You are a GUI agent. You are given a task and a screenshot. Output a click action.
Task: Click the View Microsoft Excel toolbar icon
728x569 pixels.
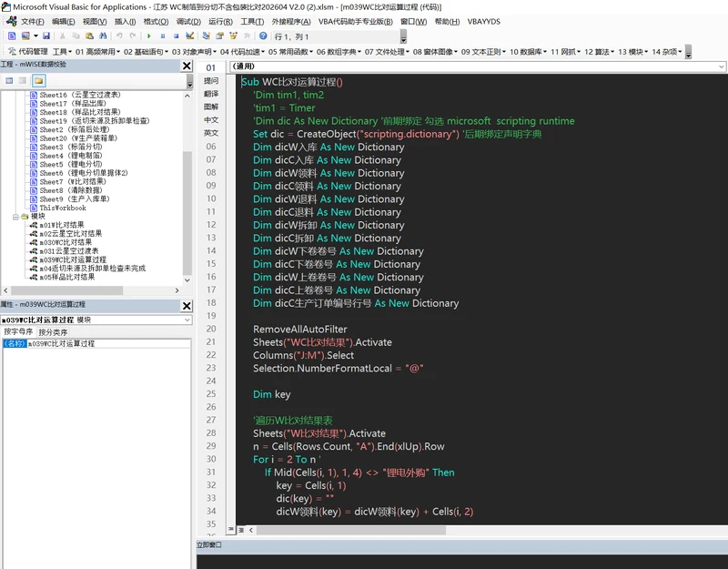pyautogui.click(x=12, y=36)
